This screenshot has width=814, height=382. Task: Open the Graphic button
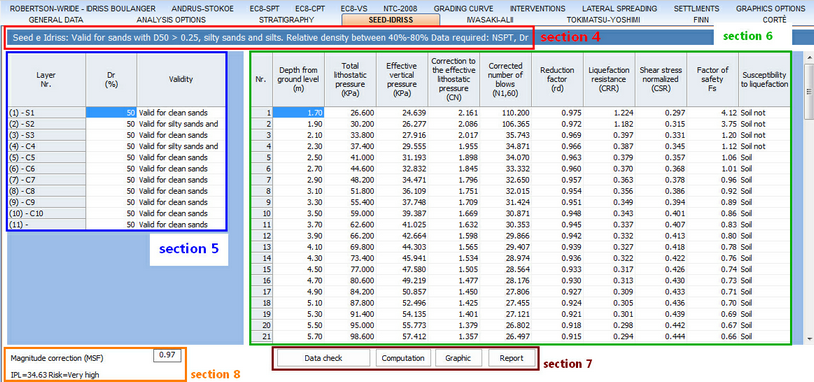(459, 358)
